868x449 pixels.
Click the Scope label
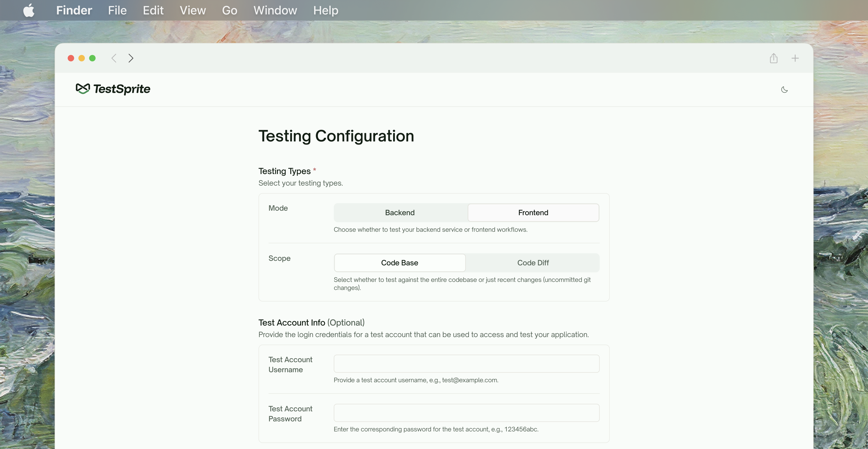click(x=279, y=258)
